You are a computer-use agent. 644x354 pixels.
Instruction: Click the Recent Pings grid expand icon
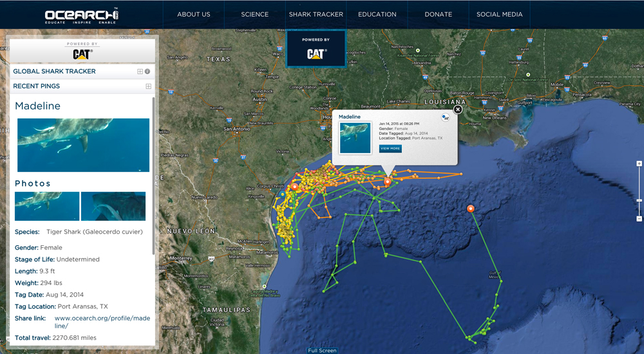coord(148,86)
